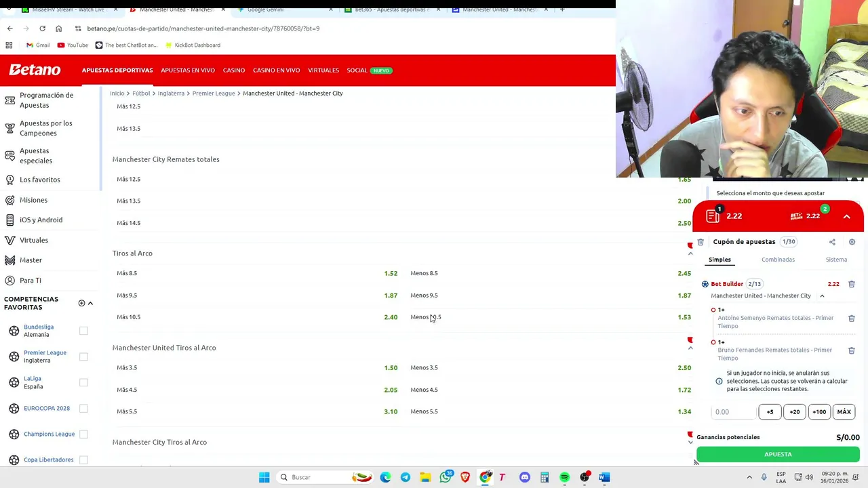Open Casino menu
This screenshot has width=868, height=488.
click(234, 70)
